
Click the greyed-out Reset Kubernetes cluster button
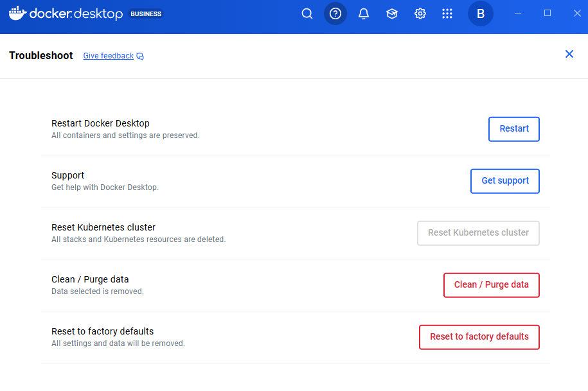(x=478, y=233)
